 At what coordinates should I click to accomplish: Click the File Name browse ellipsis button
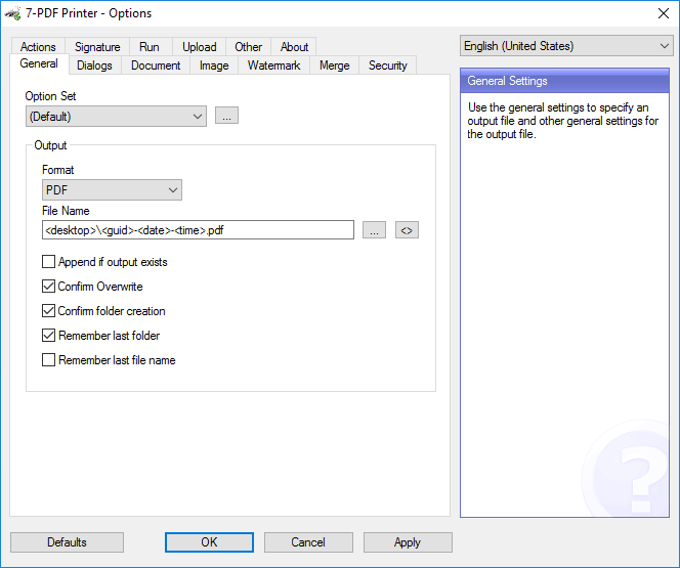(374, 230)
